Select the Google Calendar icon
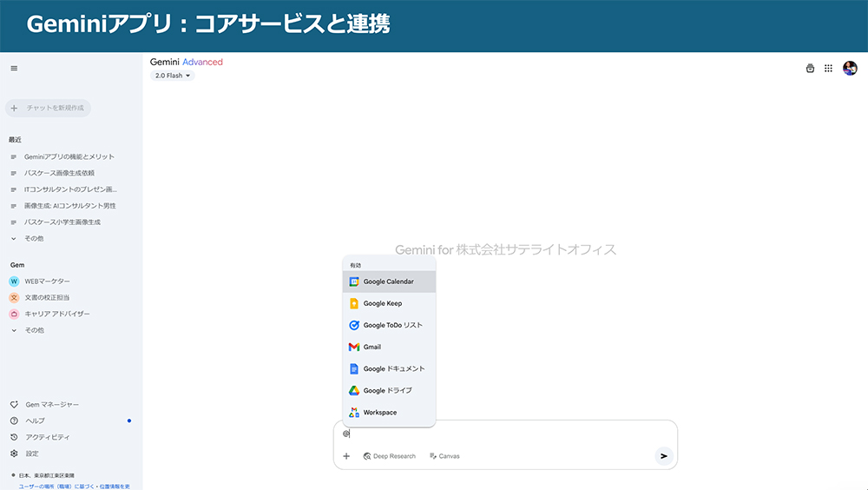868x490 pixels. click(x=354, y=281)
